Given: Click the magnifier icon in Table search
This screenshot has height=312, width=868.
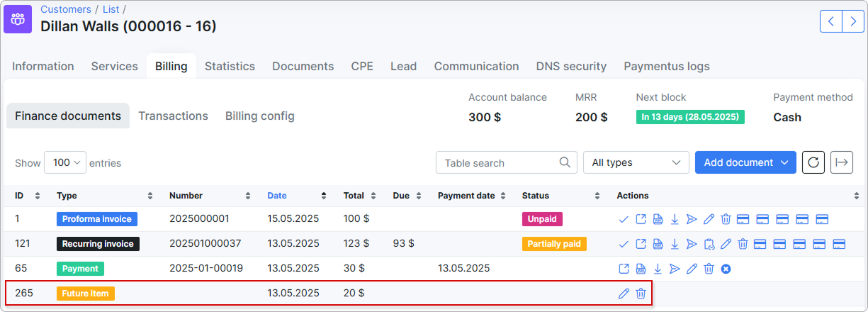Looking at the screenshot, I should 565,162.
